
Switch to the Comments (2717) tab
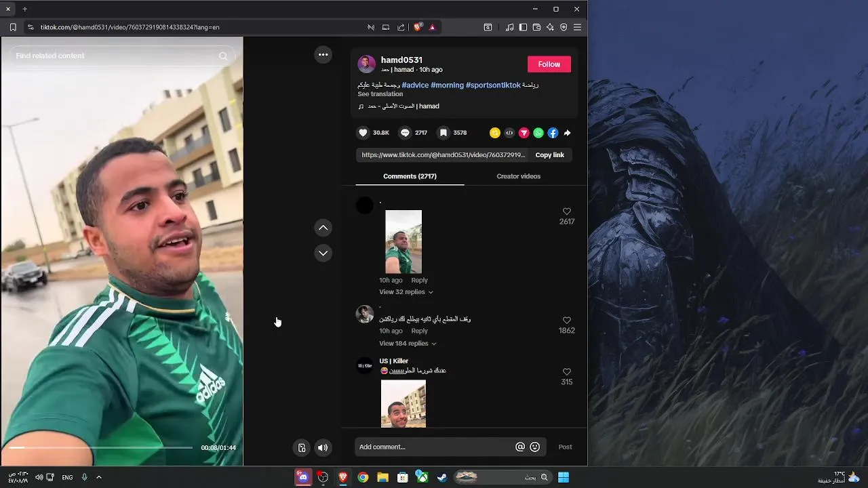[x=410, y=176]
